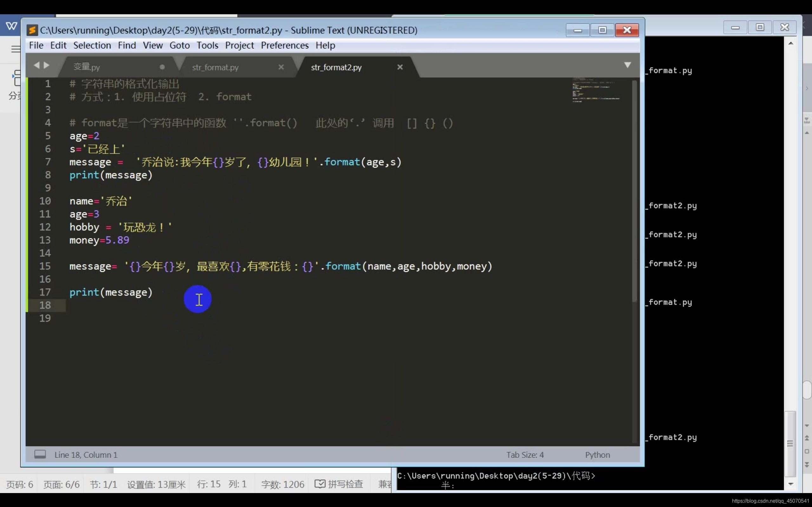Viewport: 812px width, 507px height.
Task: Click the hamburger menu icon at left edge
Action: pos(16,49)
